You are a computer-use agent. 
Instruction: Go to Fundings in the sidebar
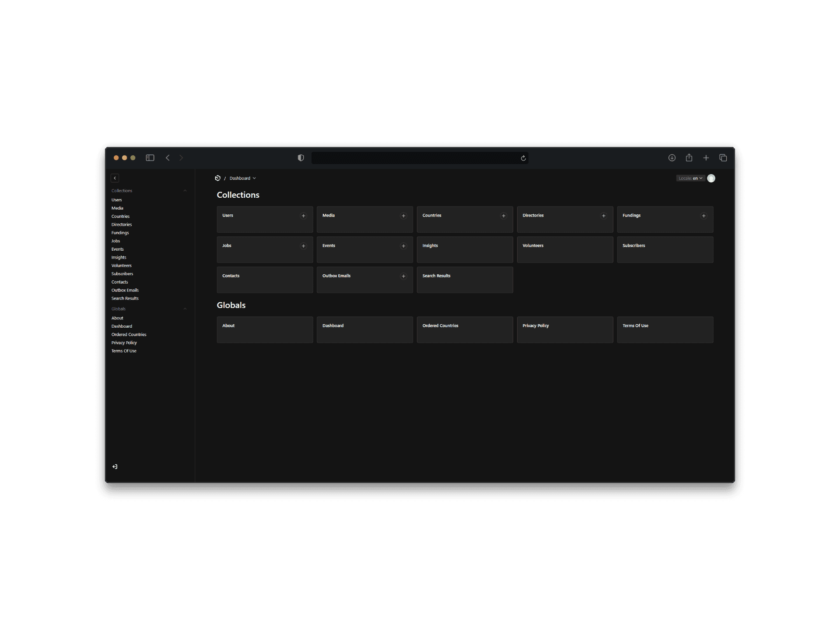pos(120,233)
